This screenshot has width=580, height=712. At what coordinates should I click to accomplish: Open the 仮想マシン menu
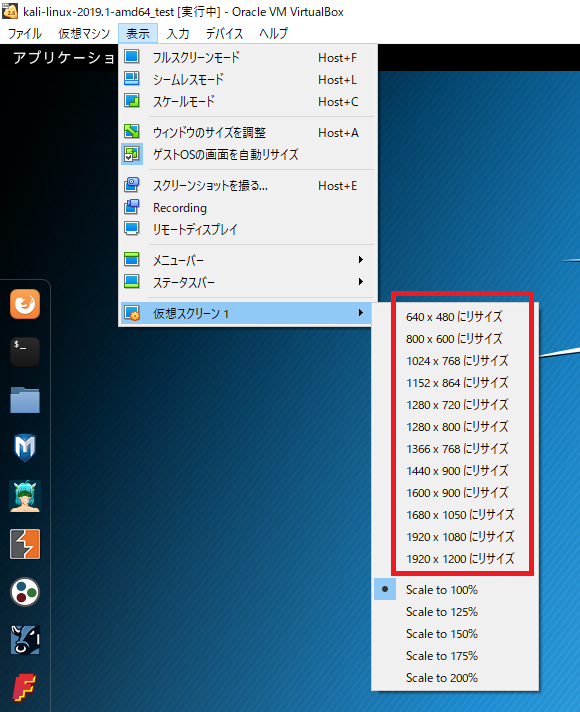click(84, 34)
